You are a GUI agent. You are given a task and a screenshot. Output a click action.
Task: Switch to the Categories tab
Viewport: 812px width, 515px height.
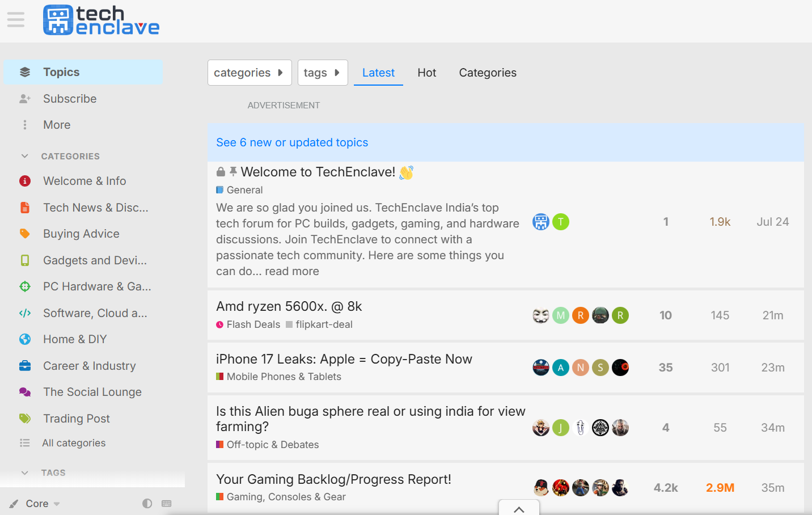488,73
